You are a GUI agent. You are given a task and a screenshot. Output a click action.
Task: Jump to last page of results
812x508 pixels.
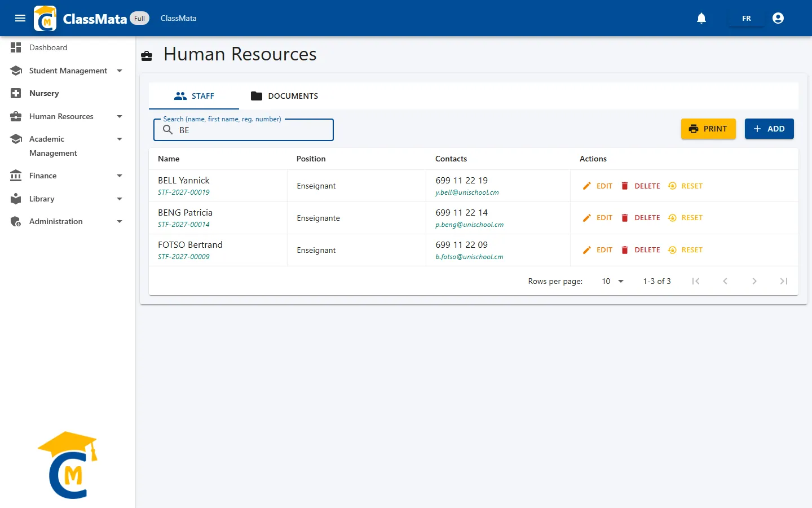(784, 281)
